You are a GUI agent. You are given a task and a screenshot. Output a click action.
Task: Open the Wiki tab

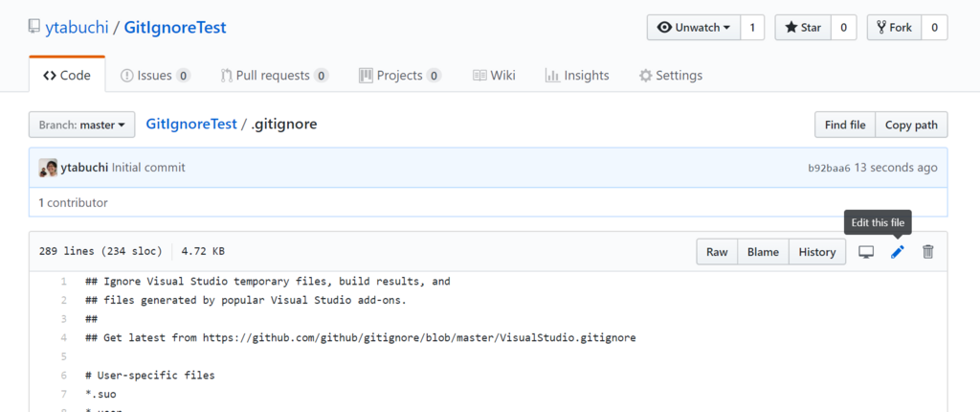(494, 75)
